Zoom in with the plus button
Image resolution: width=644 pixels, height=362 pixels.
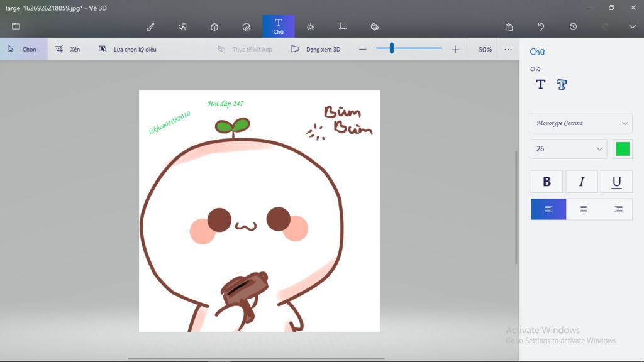point(455,49)
